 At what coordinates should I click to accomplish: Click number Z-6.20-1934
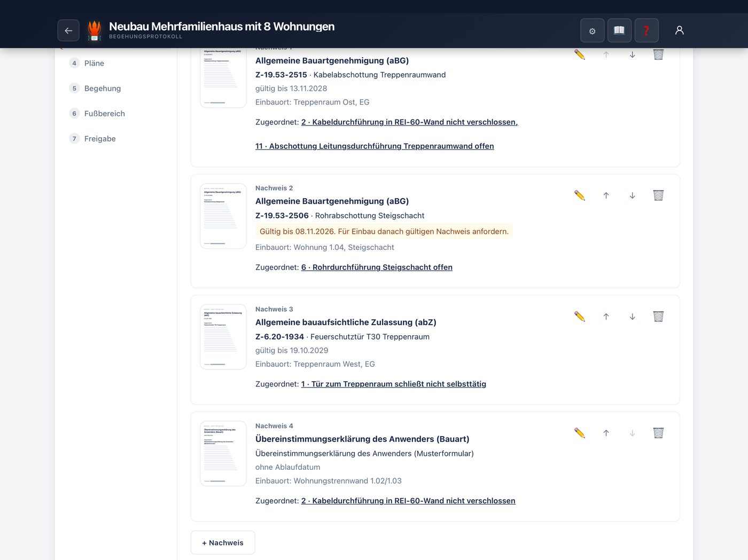click(x=279, y=337)
